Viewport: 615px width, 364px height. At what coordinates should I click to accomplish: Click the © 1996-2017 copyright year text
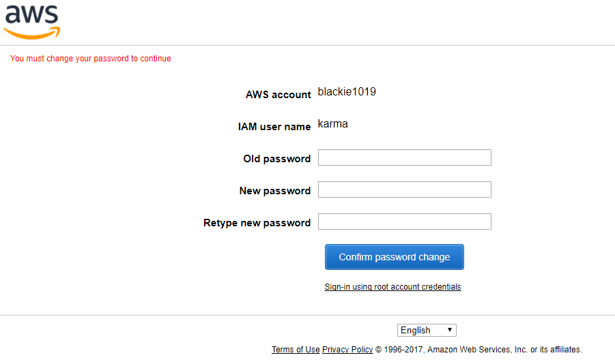click(399, 350)
